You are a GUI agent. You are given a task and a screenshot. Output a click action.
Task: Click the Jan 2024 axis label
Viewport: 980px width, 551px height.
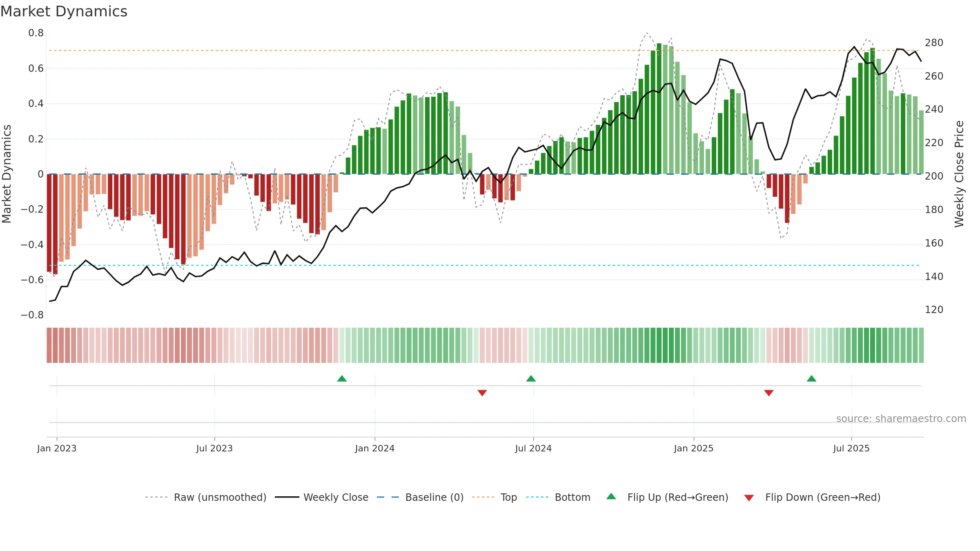click(375, 448)
